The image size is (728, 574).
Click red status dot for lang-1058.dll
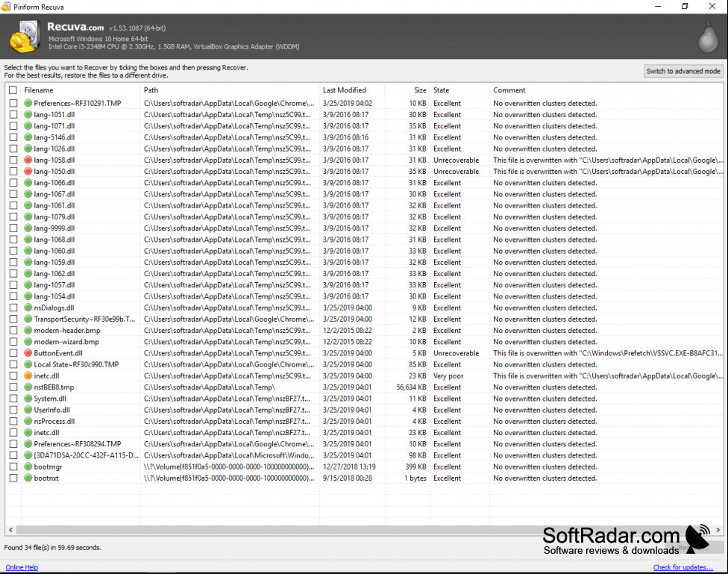pyautogui.click(x=28, y=160)
